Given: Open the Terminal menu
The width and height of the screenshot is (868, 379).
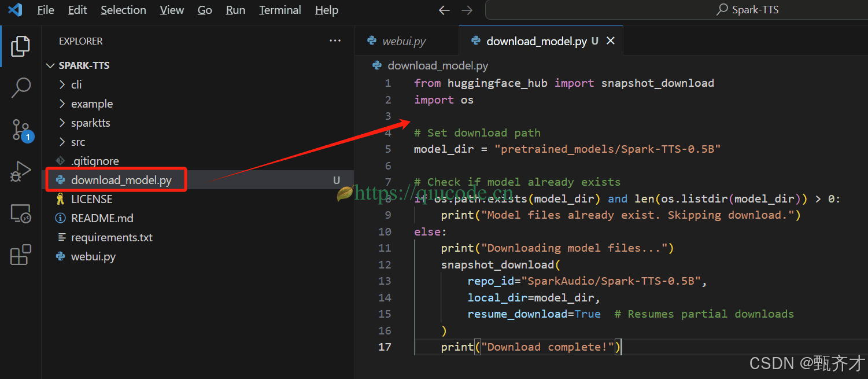Looking at the screenshot, I should click(x=280, y=10).
